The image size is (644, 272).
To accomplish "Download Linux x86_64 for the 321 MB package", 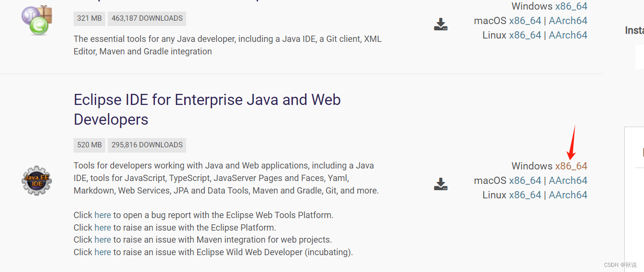I will [x=525, y=35].
